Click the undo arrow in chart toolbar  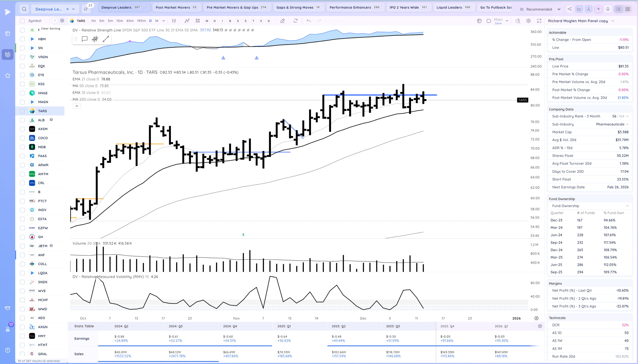[309, 21]
